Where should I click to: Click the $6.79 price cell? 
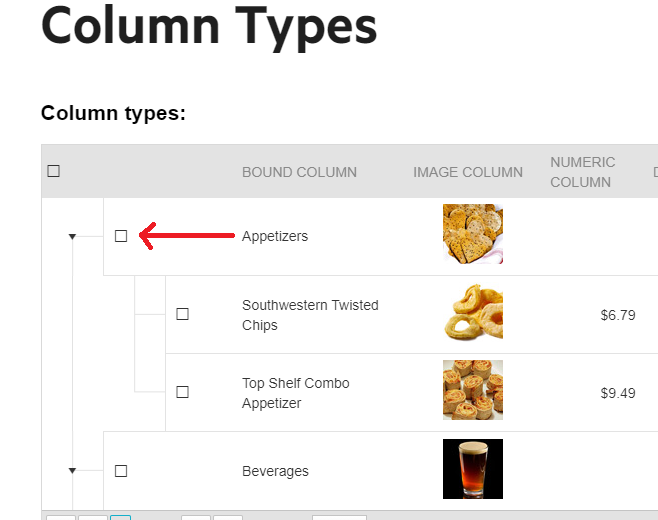(618, 315)
